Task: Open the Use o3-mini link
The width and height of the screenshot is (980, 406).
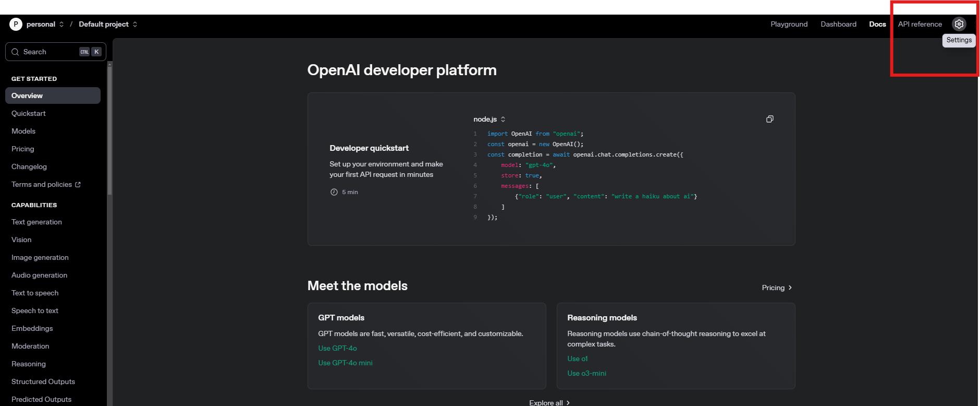Action: (586, 373)
